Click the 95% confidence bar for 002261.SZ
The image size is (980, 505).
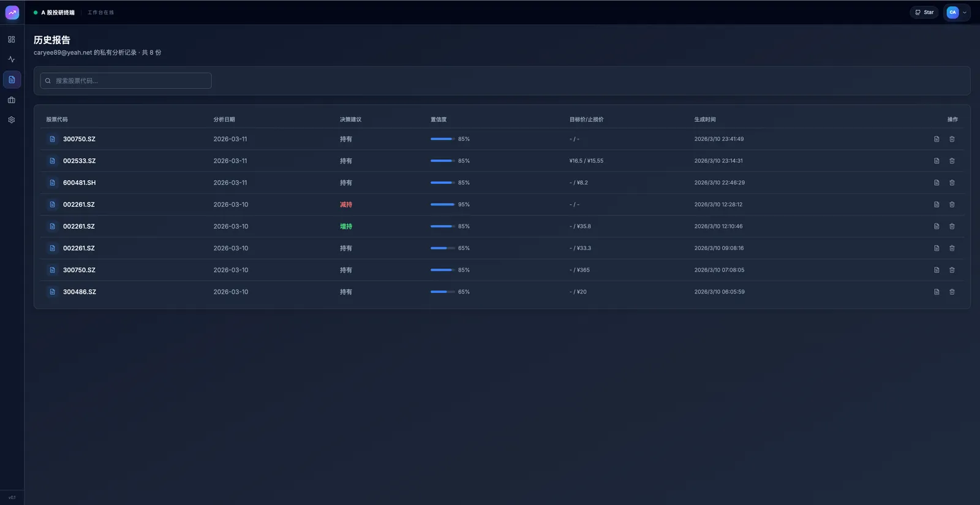point(443,205)
